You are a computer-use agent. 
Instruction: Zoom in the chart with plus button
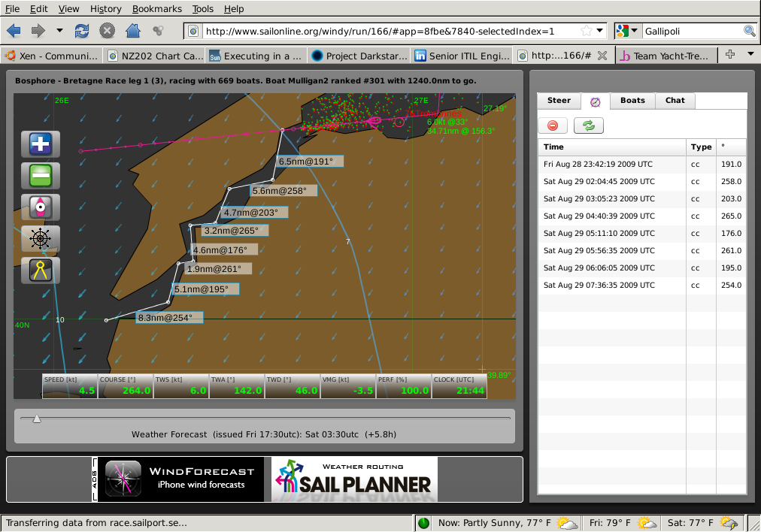coord(41,144)
